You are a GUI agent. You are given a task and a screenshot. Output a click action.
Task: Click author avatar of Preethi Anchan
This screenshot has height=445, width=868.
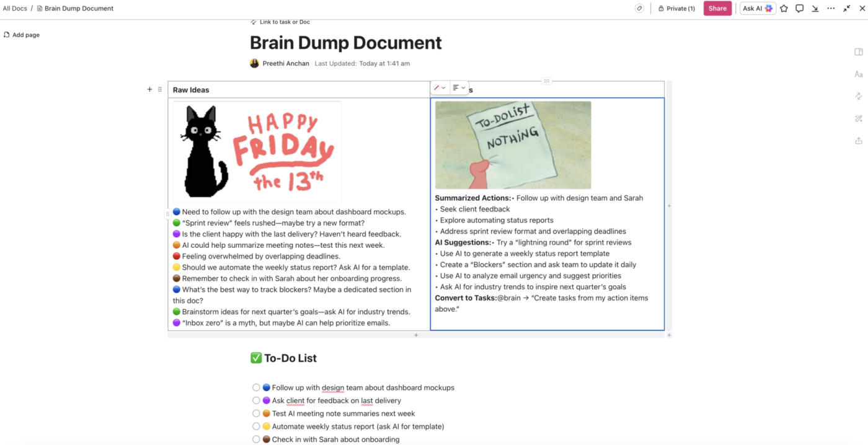point(254,63)
